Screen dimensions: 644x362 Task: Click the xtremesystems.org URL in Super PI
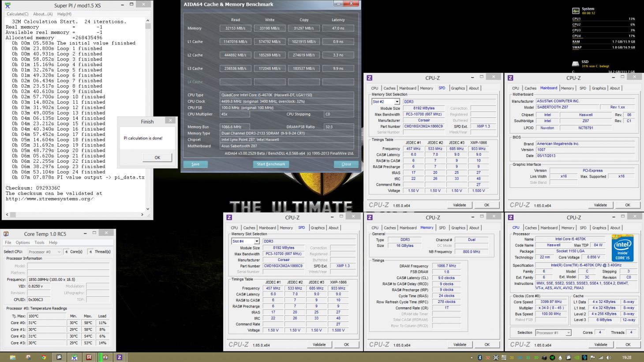pyautogui.click(x=49, y=199)
